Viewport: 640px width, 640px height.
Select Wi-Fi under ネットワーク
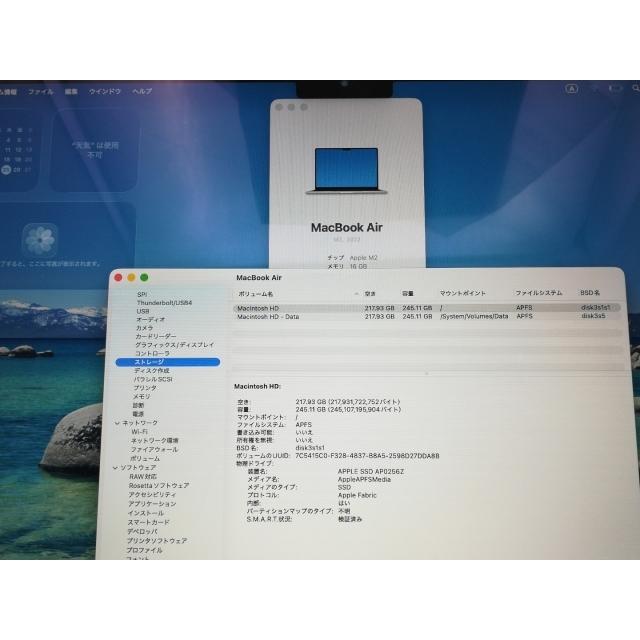(x=140, y=432)
